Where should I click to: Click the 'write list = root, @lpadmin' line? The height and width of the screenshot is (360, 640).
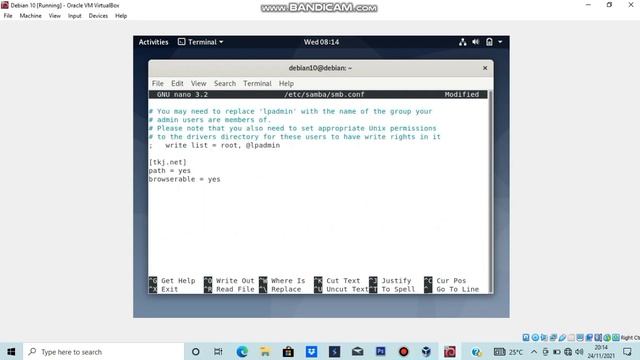click(222, 145)
